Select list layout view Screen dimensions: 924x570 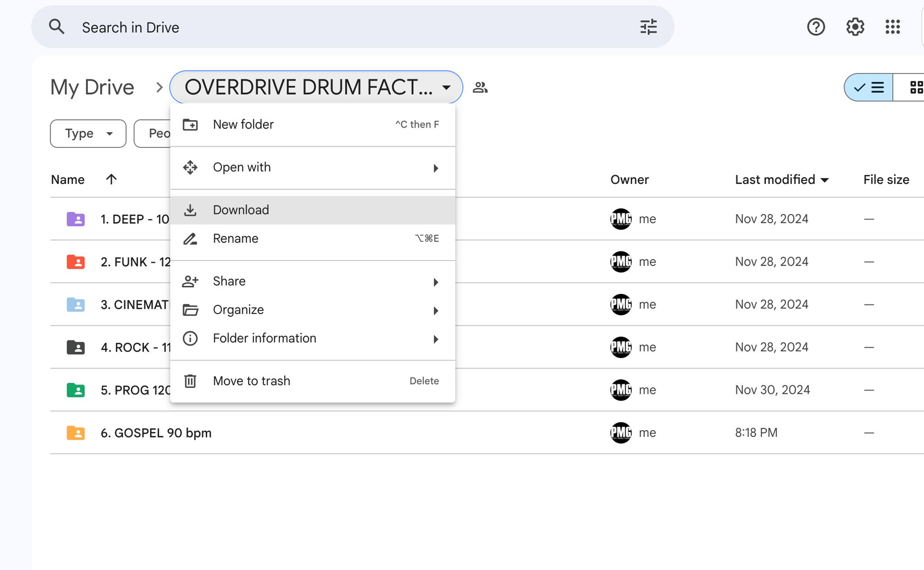[x=869, y=87]
